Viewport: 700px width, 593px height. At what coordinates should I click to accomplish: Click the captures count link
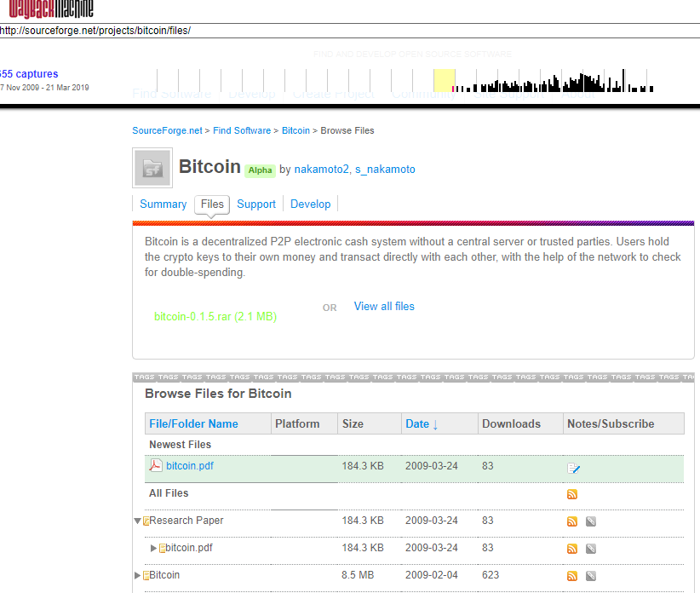[29, 73]
